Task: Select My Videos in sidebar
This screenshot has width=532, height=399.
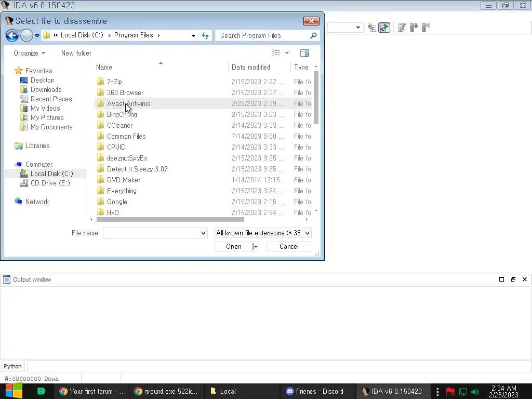Action: point(45,108)
